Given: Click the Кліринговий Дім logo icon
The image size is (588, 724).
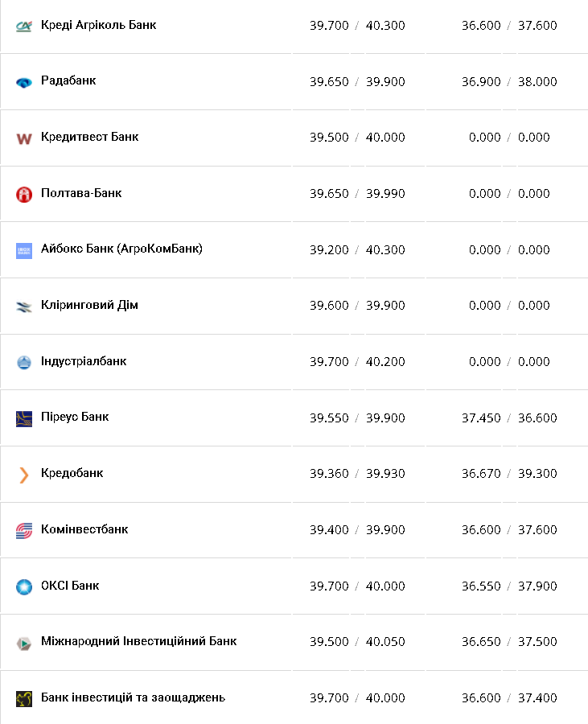Looking at the screenshot, I should (x=24, y=306).
